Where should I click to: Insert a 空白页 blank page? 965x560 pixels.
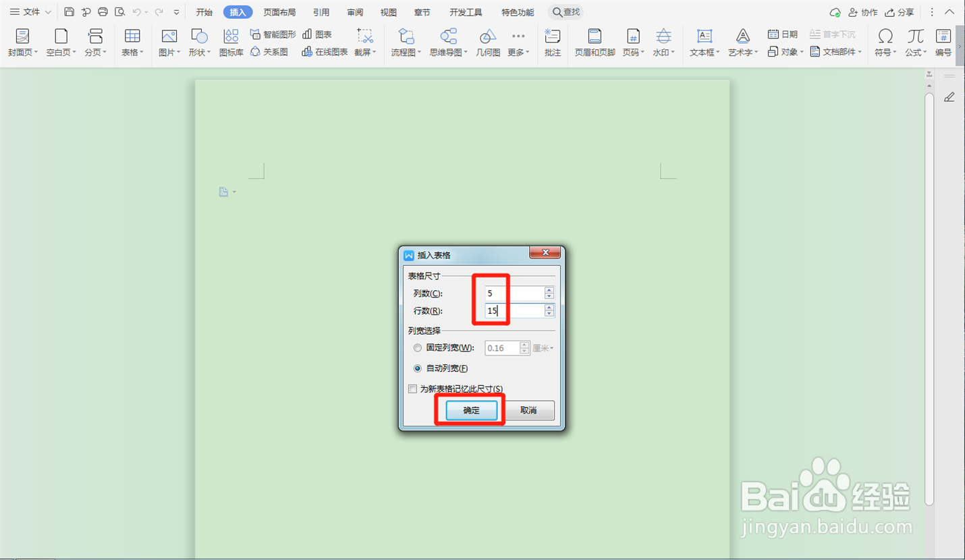click(61, 43)
